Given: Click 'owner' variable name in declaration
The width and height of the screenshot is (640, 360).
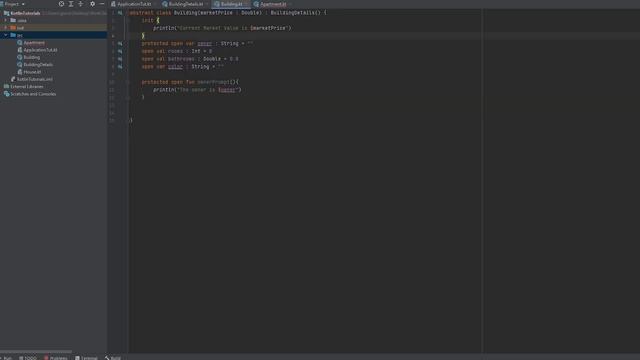Looking at the screenshot, I should [x=205, y=44].
